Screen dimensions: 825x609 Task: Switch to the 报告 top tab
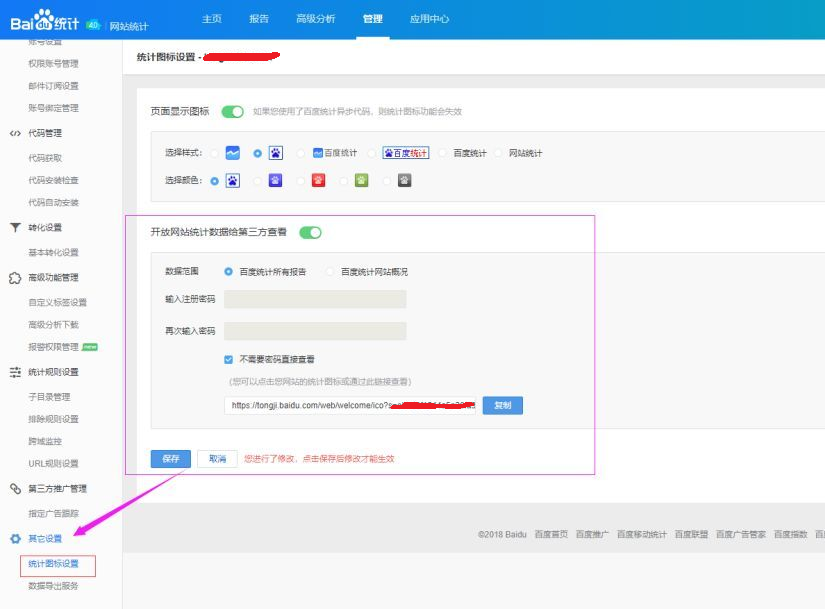coord(259,19)
